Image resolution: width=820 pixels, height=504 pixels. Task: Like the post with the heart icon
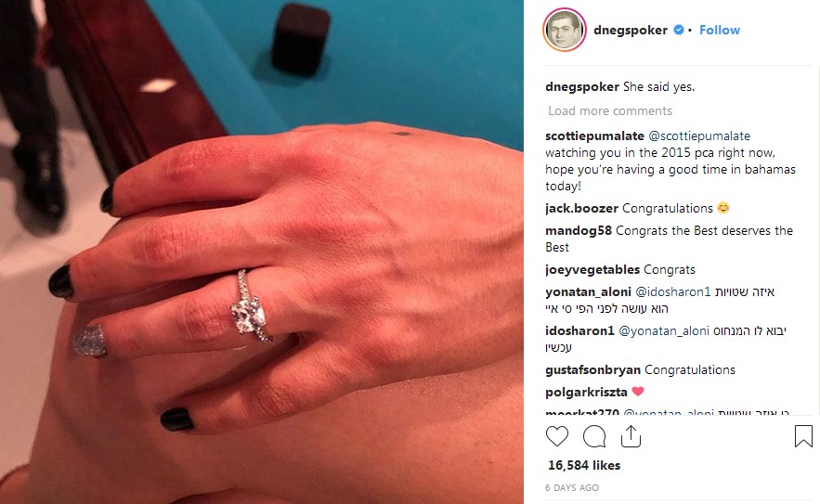point(557,436)
